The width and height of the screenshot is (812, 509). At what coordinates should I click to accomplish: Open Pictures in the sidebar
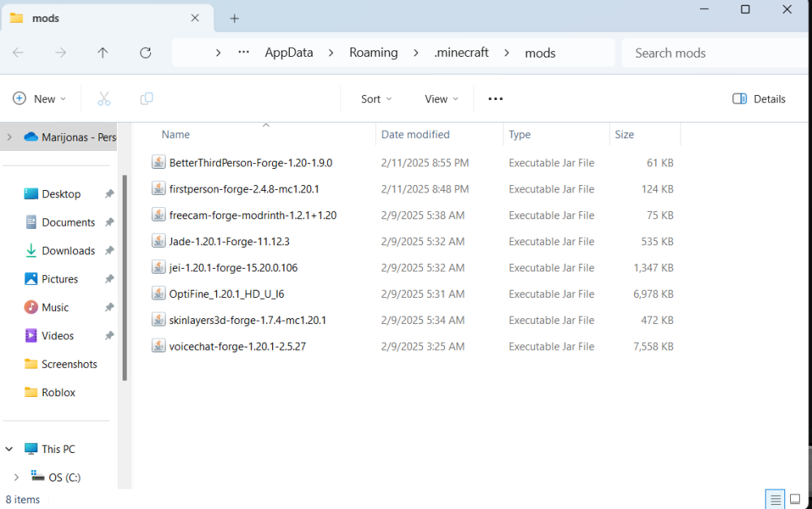pyautogui.click(x=59, y=279)
